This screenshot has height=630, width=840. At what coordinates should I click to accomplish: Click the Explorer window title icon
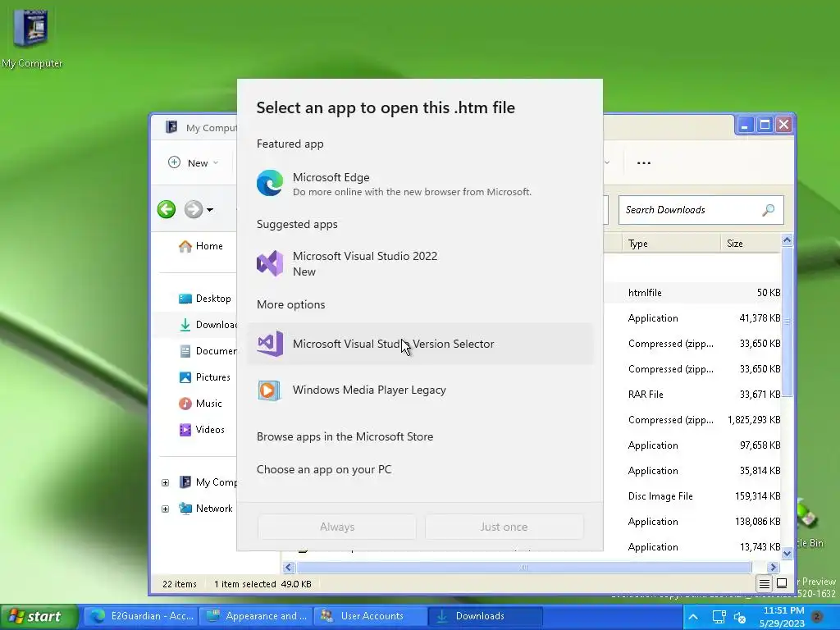171,127
